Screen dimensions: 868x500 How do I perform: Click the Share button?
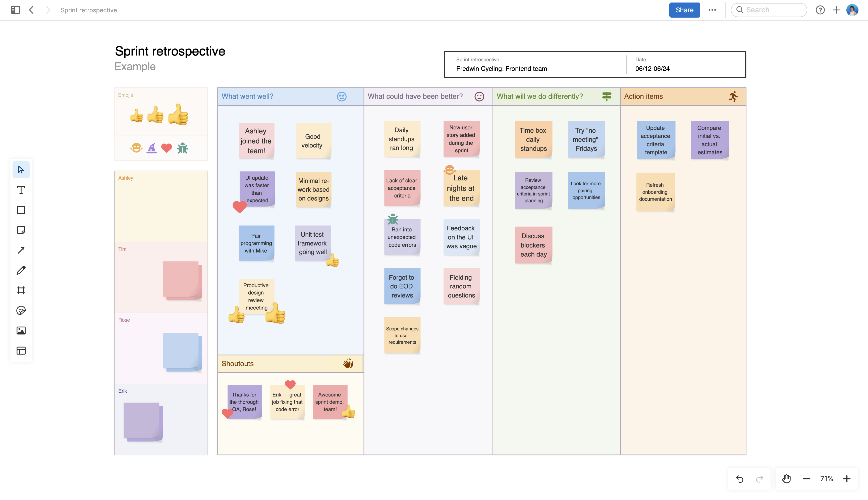684,10
